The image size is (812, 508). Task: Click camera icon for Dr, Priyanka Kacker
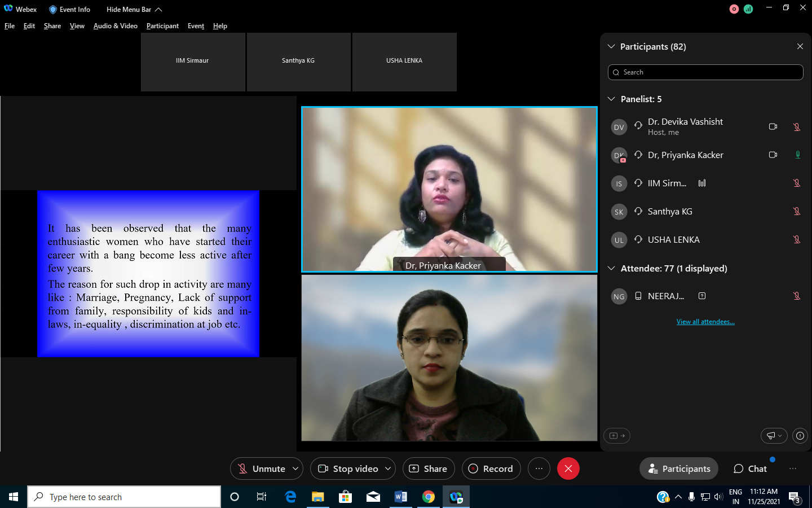pos(773,155)
